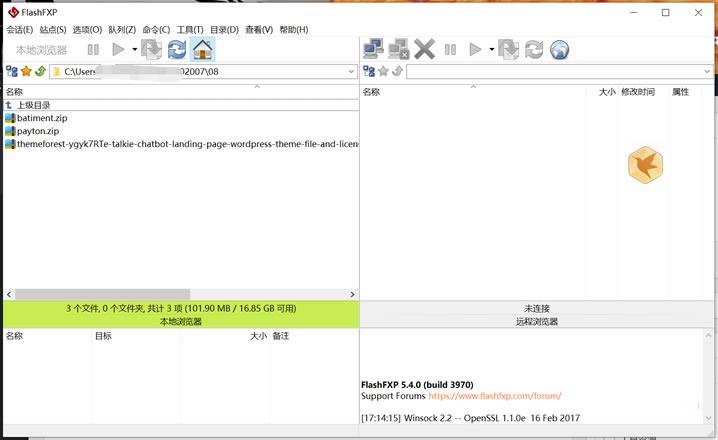Expand the local path combo box
The height and width of the screenshot is (440, 718).
click(351, 72)
